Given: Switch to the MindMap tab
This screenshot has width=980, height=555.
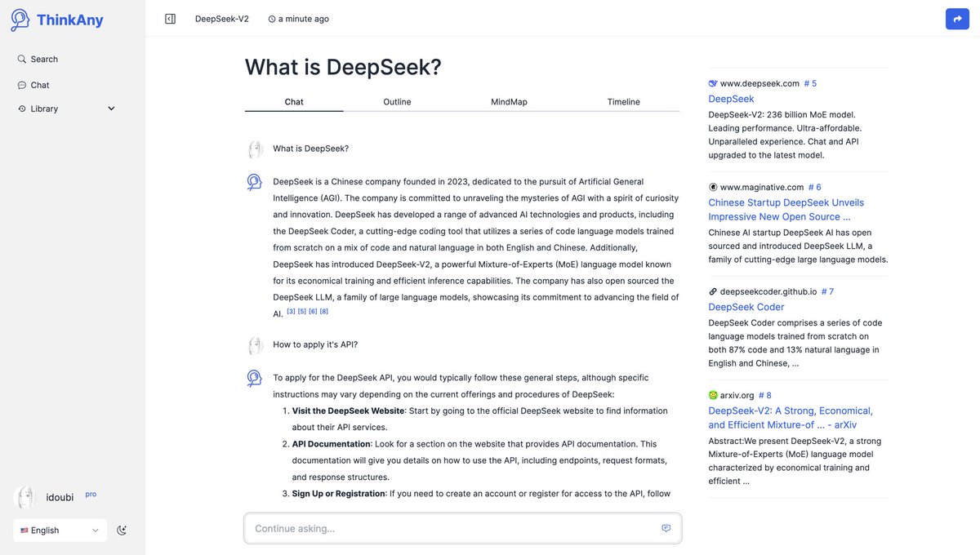Looking at the screenshot, I should click(509, 102).
